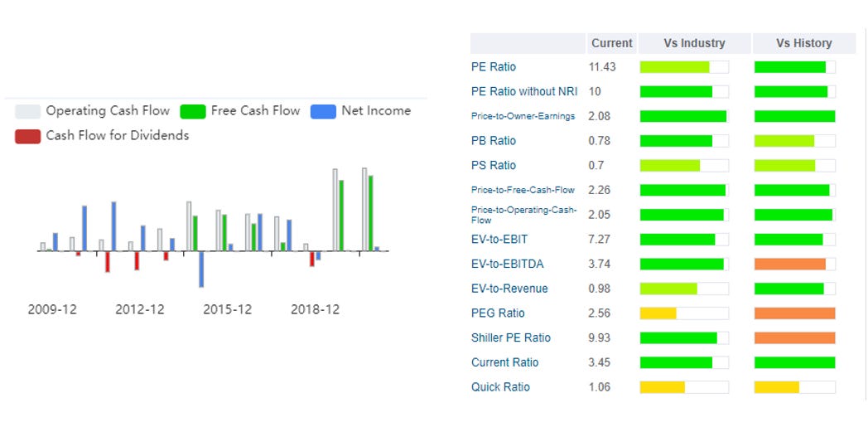The width and height of the screenshot is (868, 432).
Task: Click the PEG Ratio yellow Vs Industry bar
Action: pyautogui.click(x=658, y=313)
